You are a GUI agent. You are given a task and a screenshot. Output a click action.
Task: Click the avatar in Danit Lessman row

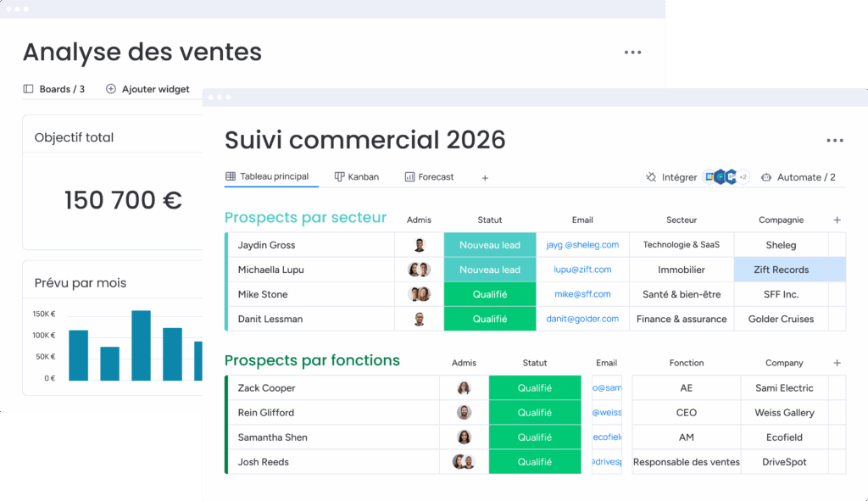click(419, 319)
